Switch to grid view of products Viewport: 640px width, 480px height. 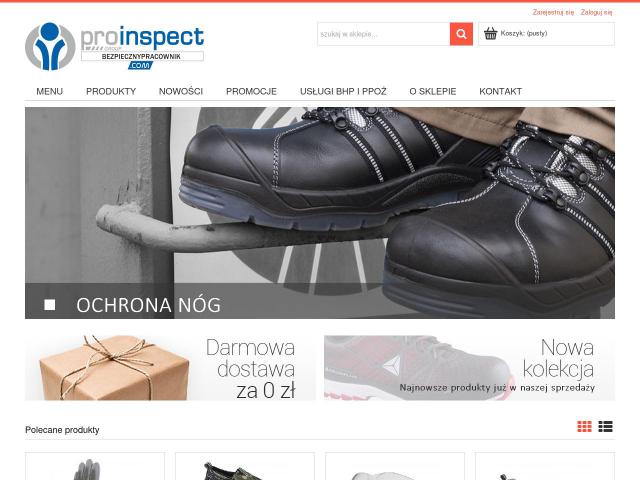[584, 427]
